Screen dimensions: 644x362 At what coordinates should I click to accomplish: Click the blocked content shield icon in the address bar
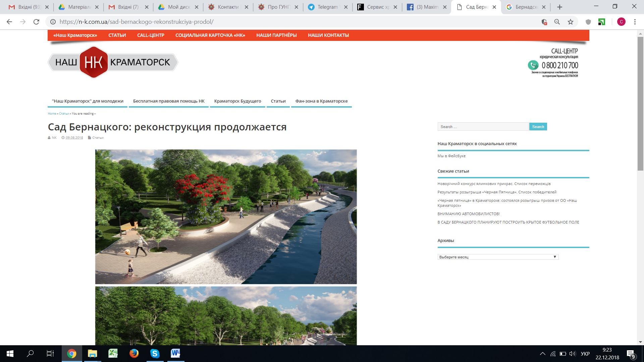point(544,22)
